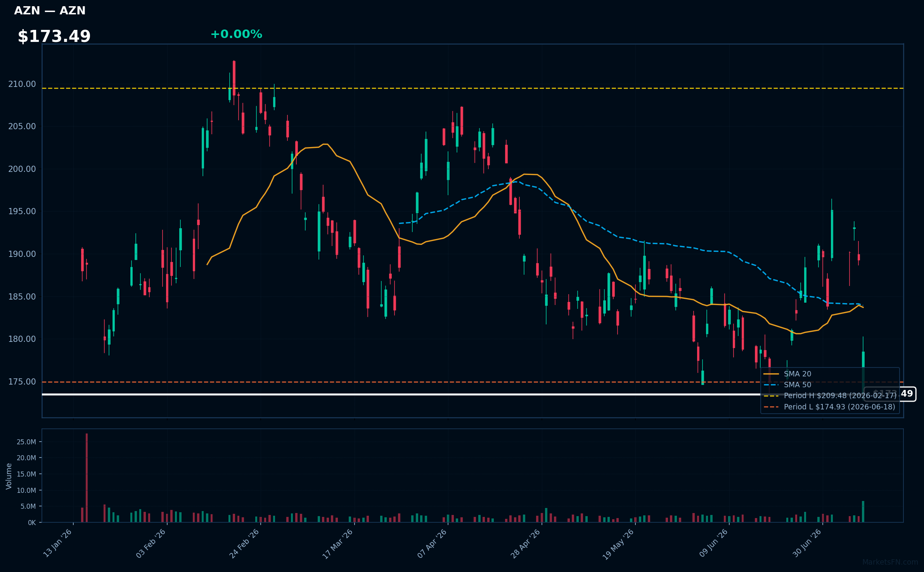Click the 24 Feb '26 date label
This screenshot has height=572, width=924.
244,543
